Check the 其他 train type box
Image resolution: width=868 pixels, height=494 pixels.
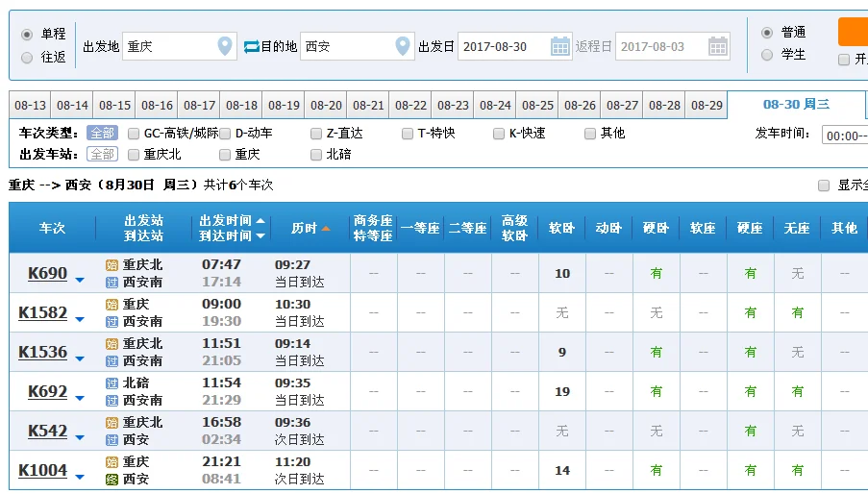click(x=590, y=134)
